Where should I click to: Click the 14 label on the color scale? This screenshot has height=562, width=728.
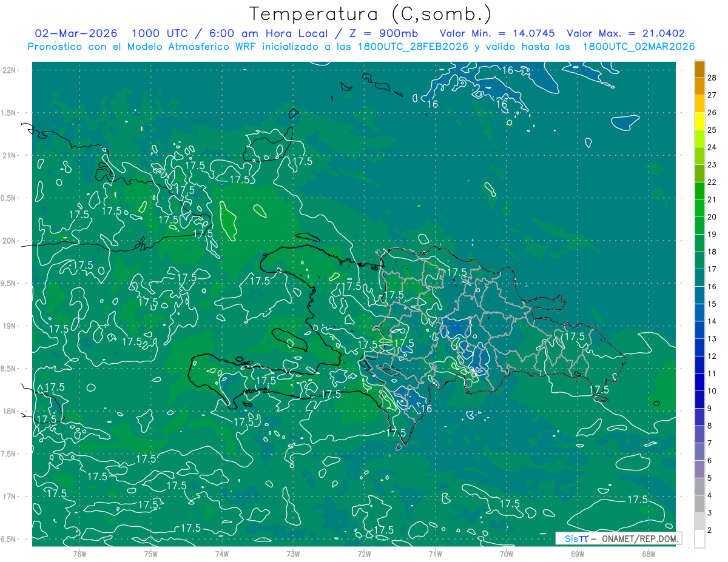click(x=713, y=321)
